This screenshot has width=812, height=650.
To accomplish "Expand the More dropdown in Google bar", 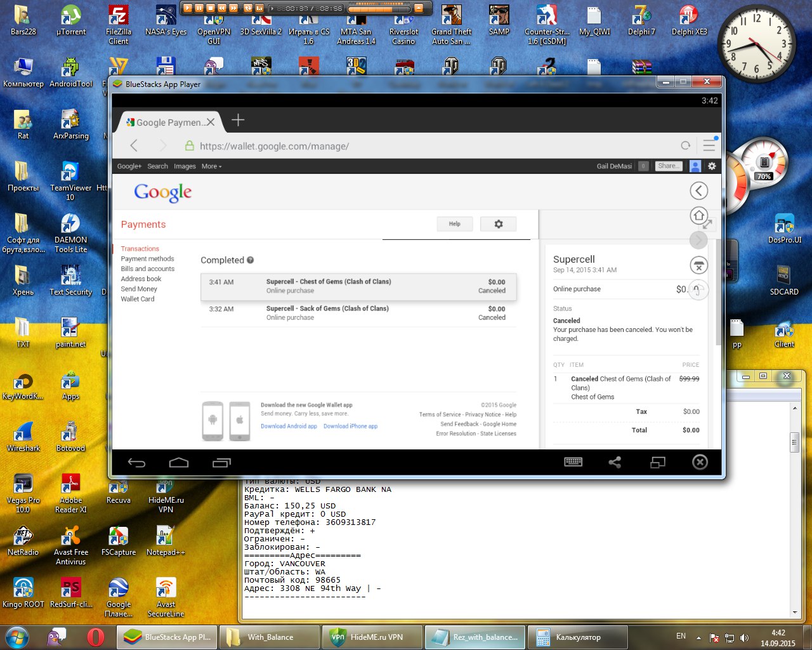I will tap(211, 166).
